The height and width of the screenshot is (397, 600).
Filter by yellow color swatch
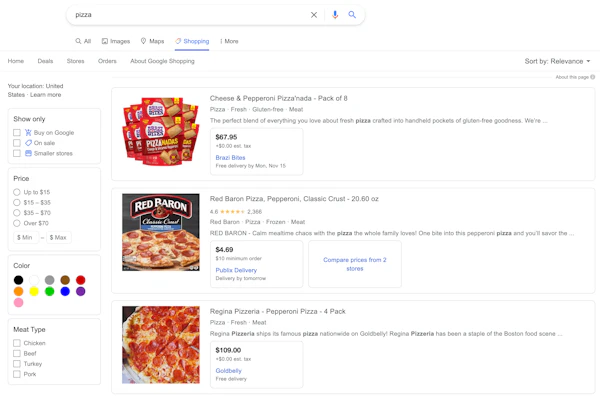pyautogui.click(x=34, y=291)
